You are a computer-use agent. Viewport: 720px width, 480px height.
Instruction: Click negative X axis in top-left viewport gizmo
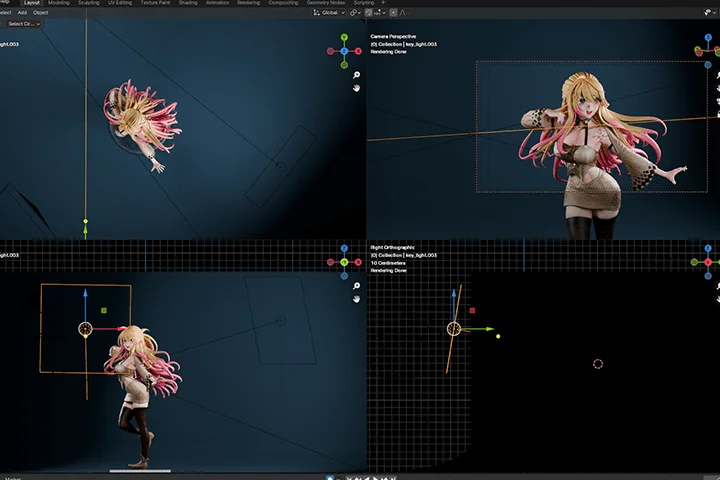point(330,51)
